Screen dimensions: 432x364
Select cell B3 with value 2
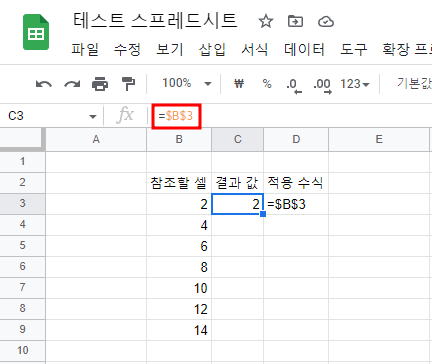(179, 204)
